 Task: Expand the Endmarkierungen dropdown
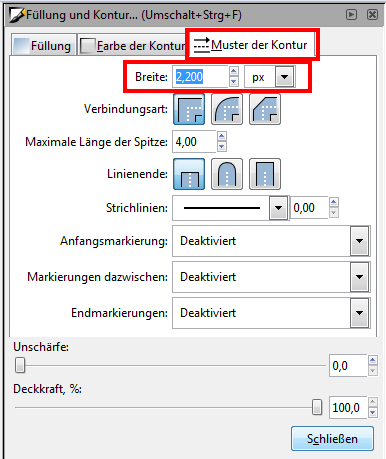click(x=359, y=313)
